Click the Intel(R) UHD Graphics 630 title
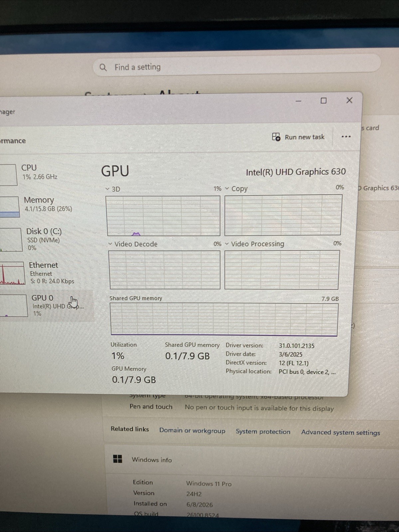Screen dimensions: 399x532 [296, 172]
